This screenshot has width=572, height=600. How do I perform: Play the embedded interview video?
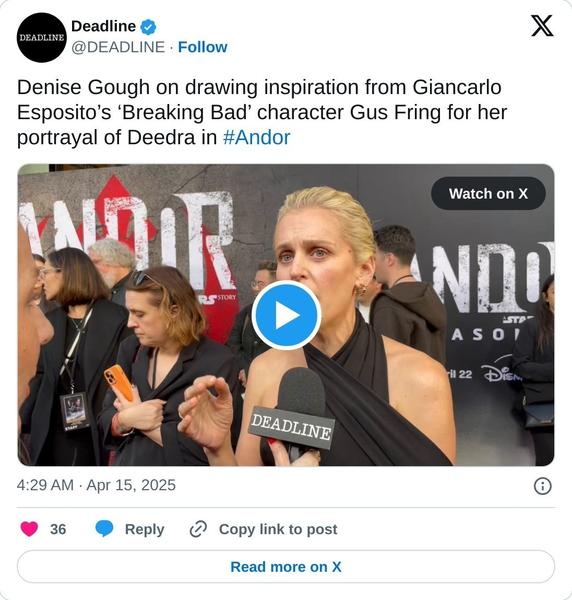point(286,315)
